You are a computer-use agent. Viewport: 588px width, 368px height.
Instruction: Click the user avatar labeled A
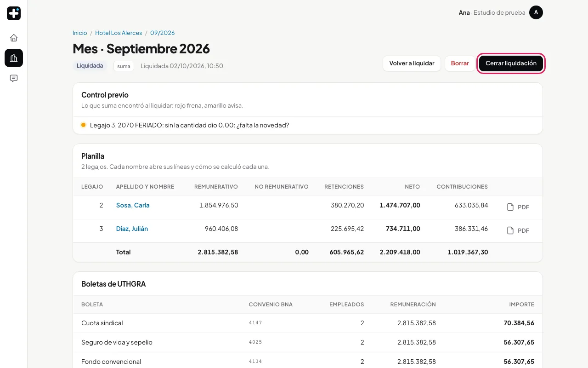click(536, 12)
